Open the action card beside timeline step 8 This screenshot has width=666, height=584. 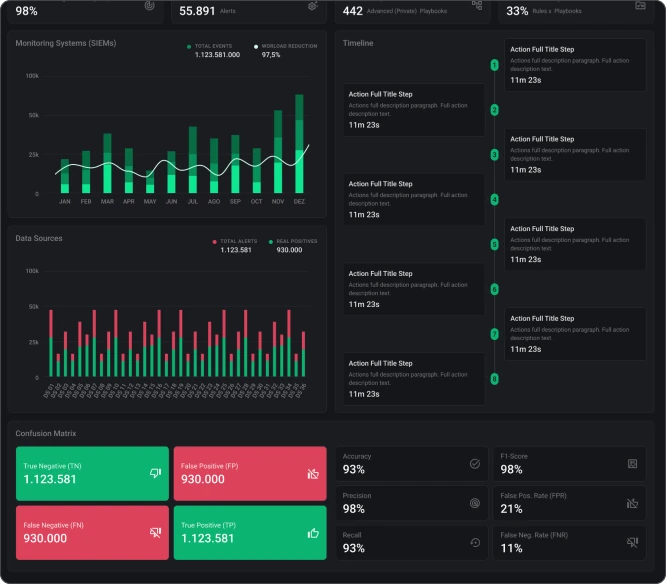pyautogui.click(x=414, y=379)
